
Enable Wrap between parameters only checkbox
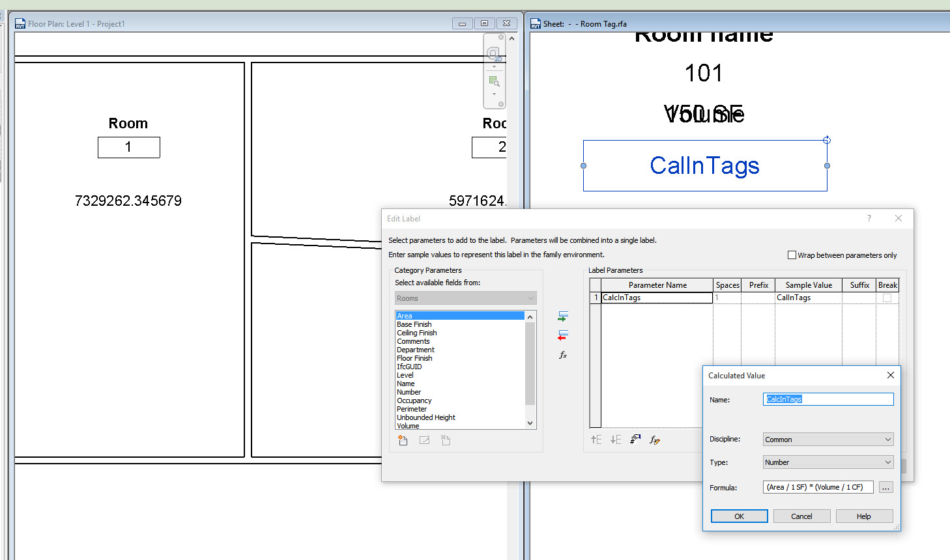coord(792,255)
